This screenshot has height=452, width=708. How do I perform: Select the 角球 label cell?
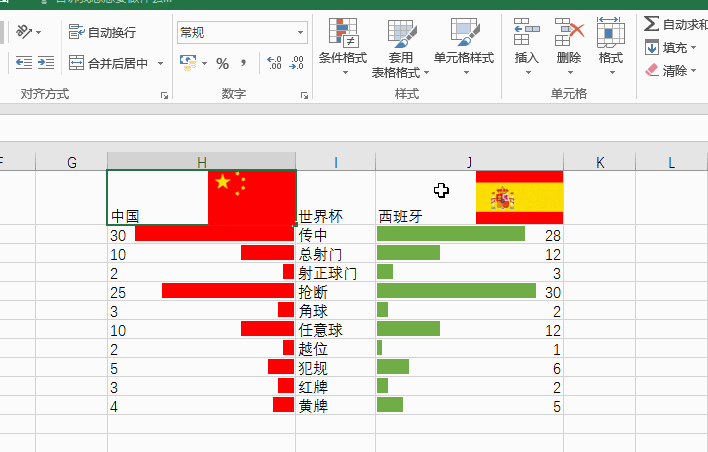(335, 311)
